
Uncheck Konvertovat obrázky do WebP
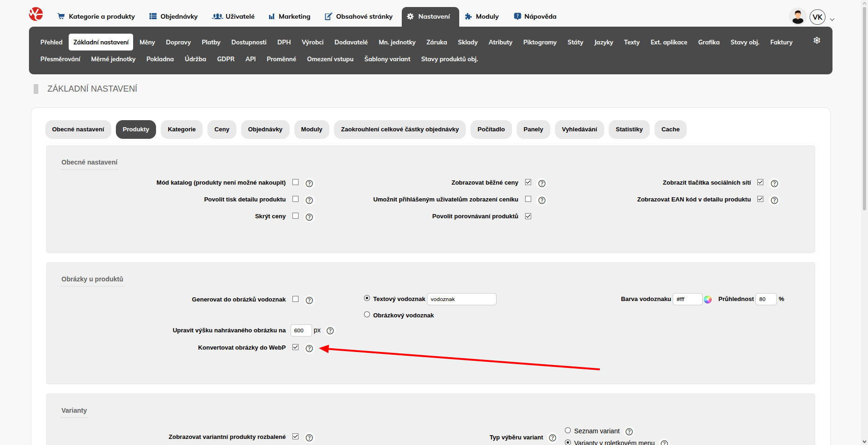click(x=295, y=347)
